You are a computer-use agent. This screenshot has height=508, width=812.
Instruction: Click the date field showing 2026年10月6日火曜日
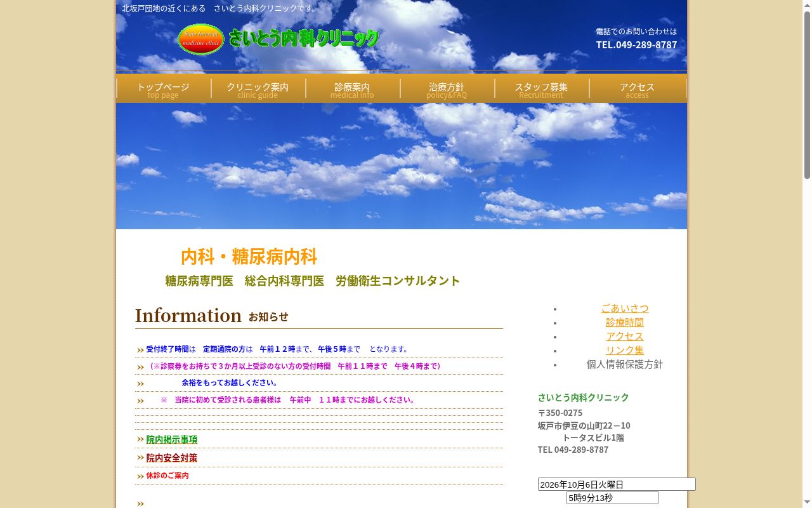(x=617, y=485)
